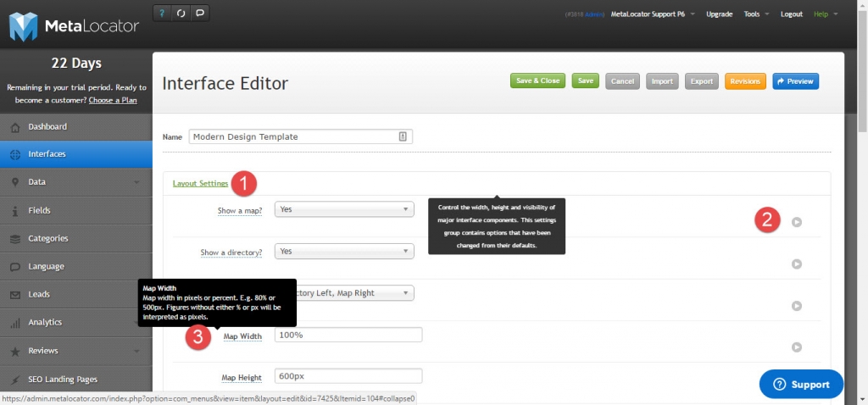868x405 pixels.
Task: Click the icon inside the Name field
Action: [403, 136]
